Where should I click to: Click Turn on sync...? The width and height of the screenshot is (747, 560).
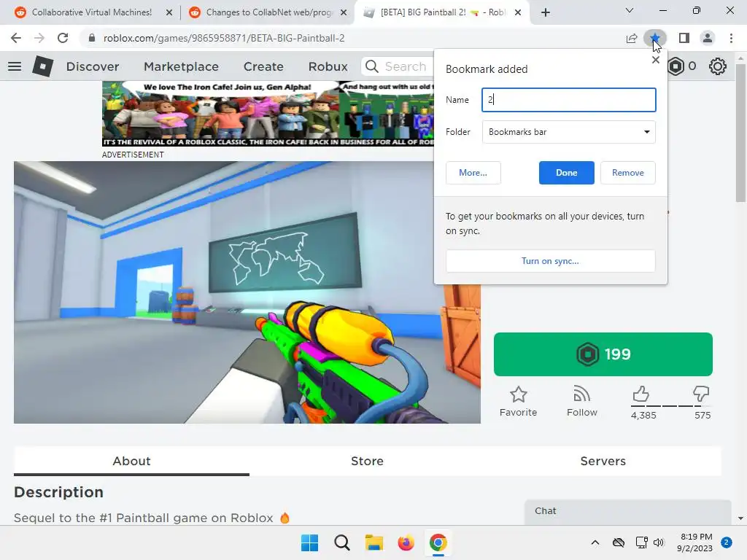coord(550,261)
